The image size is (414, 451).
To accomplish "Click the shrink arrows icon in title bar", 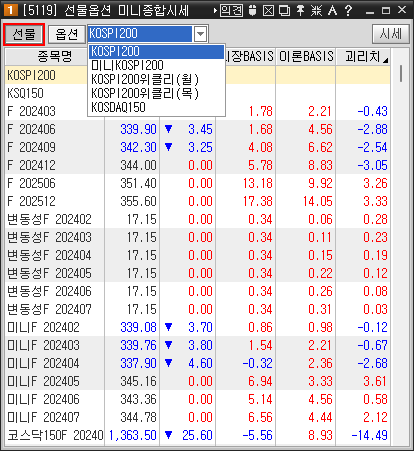I will (316, 11).
